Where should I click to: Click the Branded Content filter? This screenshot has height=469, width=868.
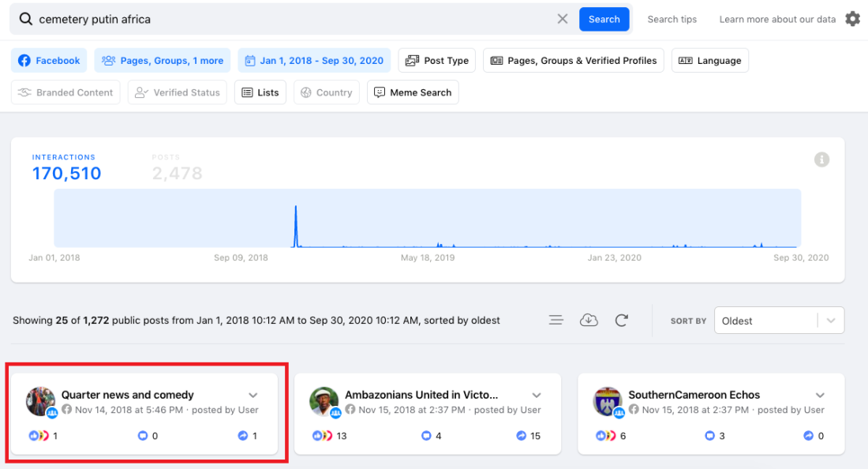(x=65, y=92)
